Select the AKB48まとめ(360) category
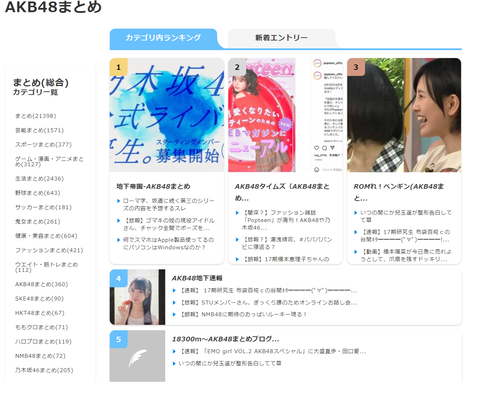 pyautogui.click(x=41, y=284)
